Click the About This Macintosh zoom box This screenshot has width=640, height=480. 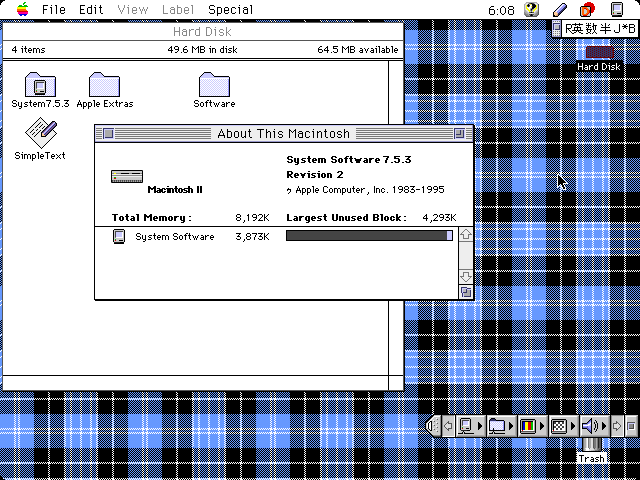[x=459, y=133]
